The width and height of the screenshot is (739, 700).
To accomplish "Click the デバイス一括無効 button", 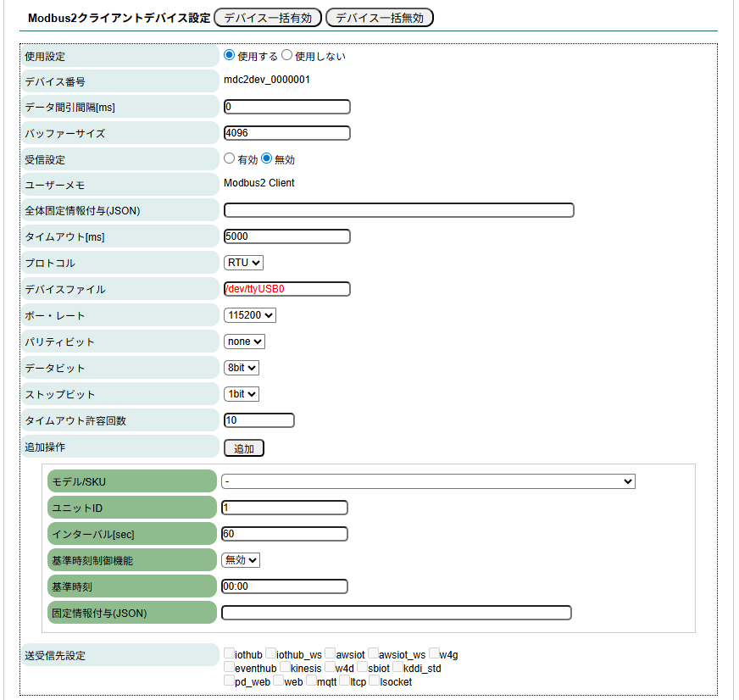I will pyautogui.click(x=380, y=18).
